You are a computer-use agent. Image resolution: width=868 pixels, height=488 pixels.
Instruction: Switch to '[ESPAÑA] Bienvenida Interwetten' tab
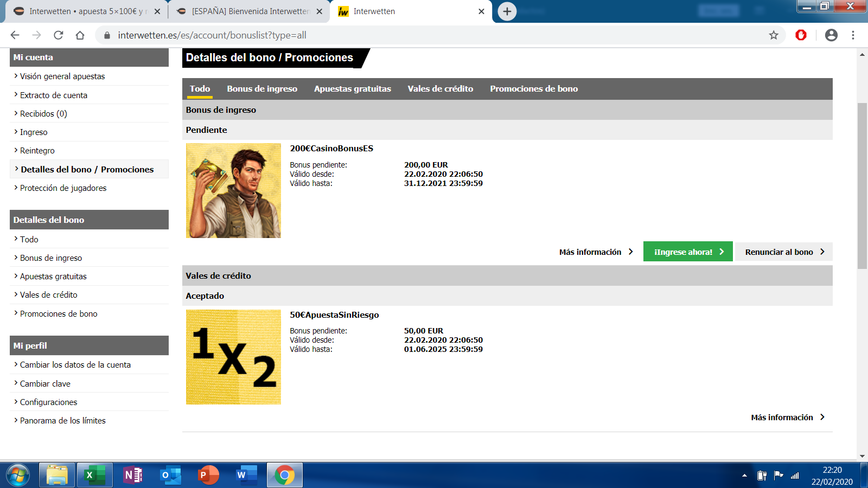[250, 11]
